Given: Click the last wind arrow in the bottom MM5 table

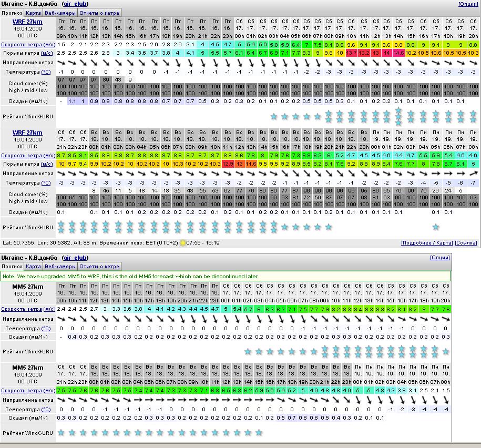Looking at the screenshot, I should [x=446, y=400].
